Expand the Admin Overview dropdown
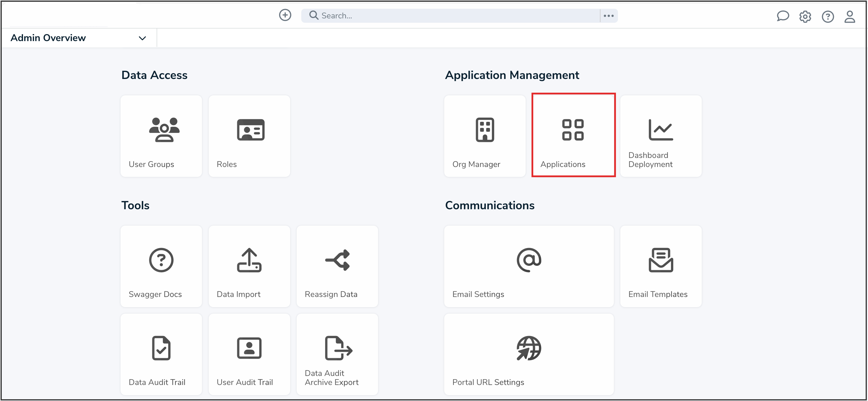 (x=142, y=38)
